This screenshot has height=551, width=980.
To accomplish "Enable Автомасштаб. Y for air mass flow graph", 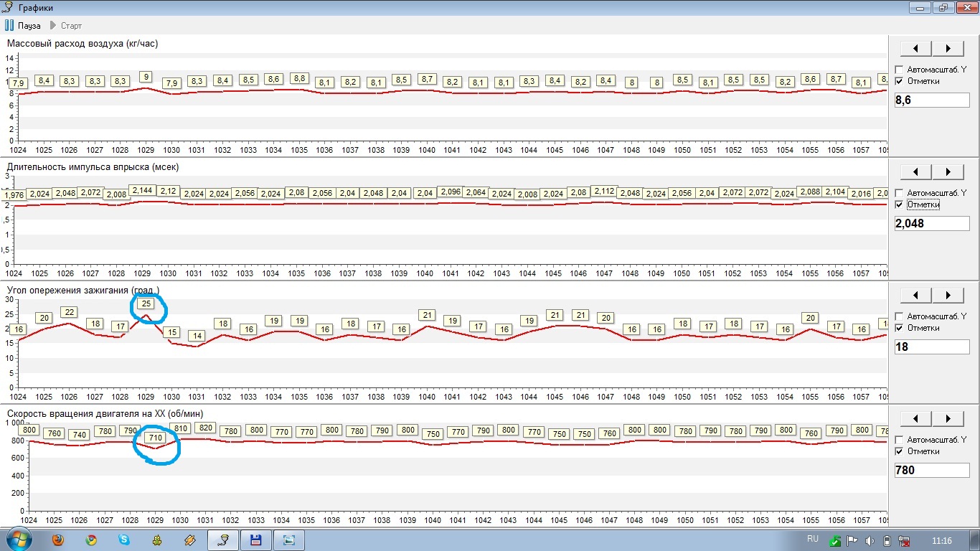I will (899, 70).
